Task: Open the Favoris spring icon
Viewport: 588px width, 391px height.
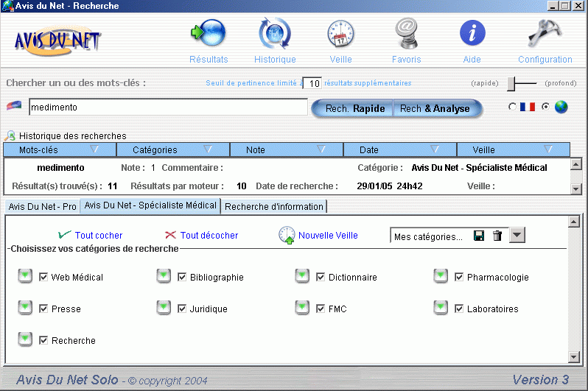Action: (x=406, y=33)
